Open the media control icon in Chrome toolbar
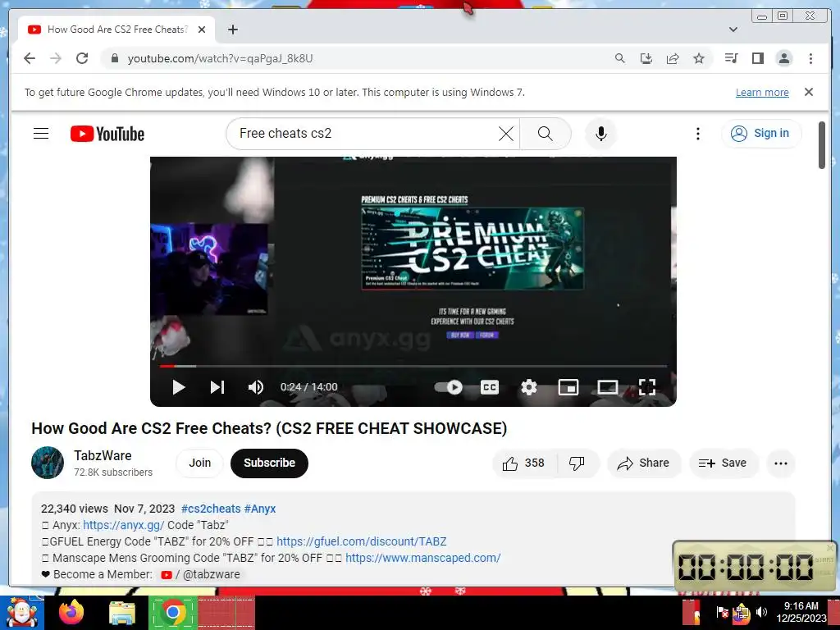This screenshot has height=630, width=840. pyautogui.click(x=731, y=58)
